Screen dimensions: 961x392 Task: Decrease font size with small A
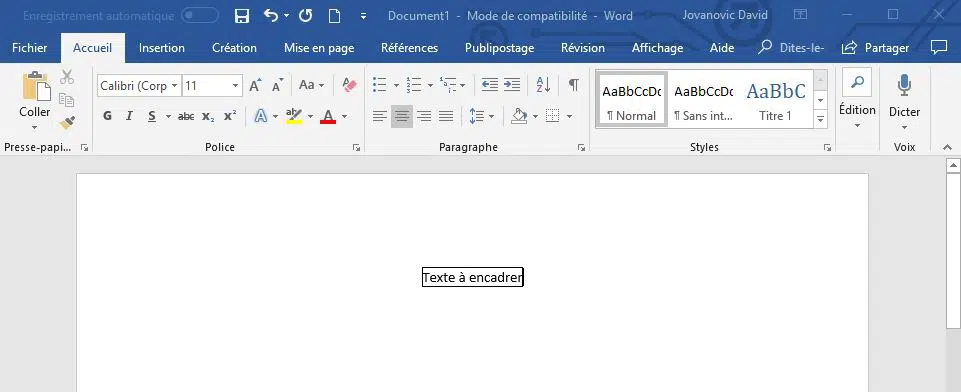tap(278, 86)
